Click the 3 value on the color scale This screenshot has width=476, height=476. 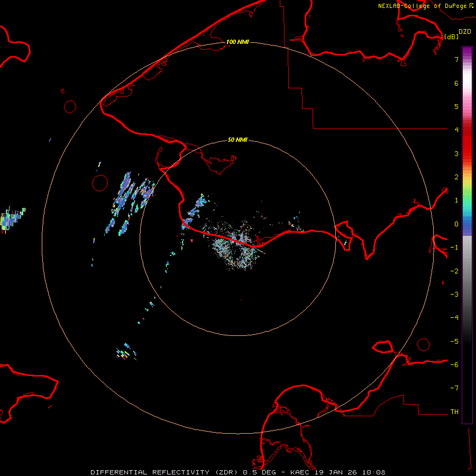pos(456,153)
